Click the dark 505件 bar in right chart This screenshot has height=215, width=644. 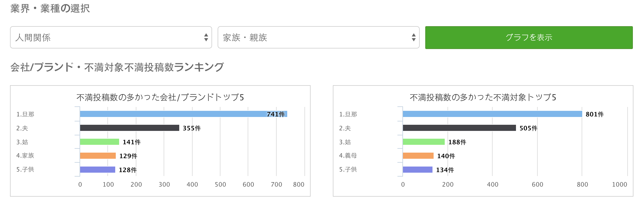[459, 128]
